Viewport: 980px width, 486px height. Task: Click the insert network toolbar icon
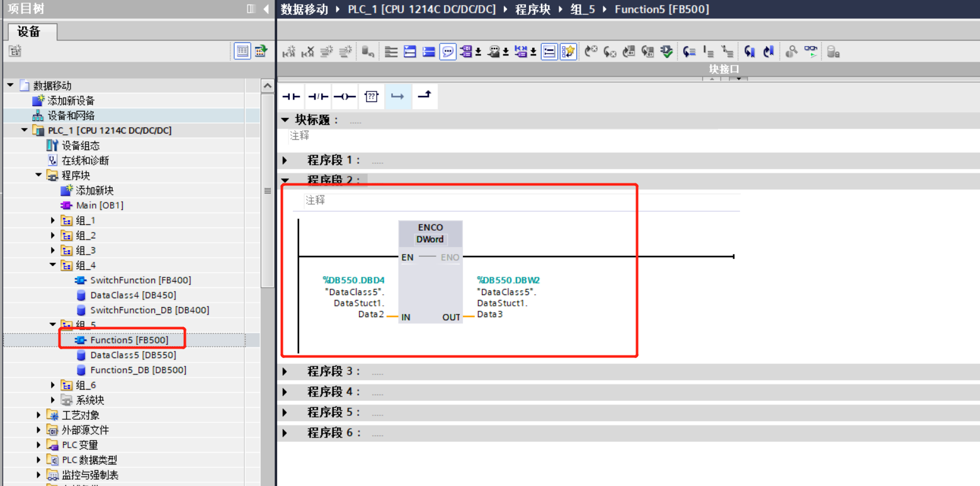[x=289, y=52]
